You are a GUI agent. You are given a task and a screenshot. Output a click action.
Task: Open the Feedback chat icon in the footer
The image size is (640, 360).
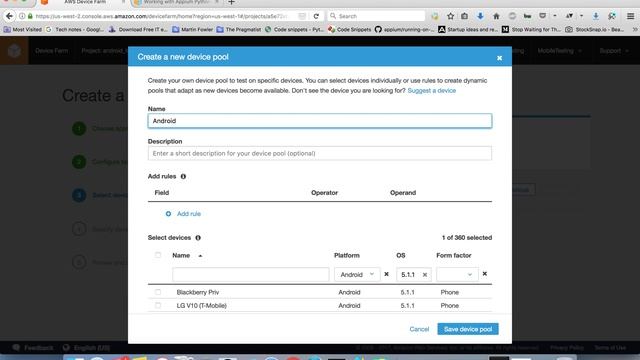tap(16, 348)
